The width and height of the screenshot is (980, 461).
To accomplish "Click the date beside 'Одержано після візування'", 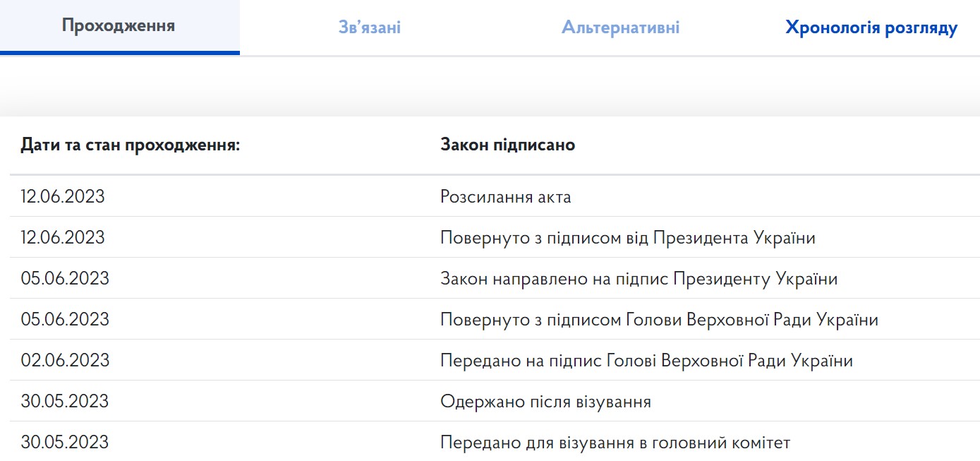I will tap(65, 402).
